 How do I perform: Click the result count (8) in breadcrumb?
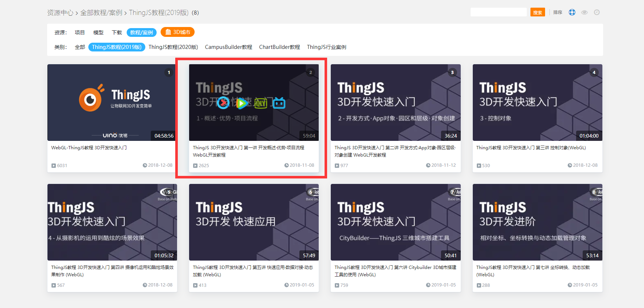196,13
